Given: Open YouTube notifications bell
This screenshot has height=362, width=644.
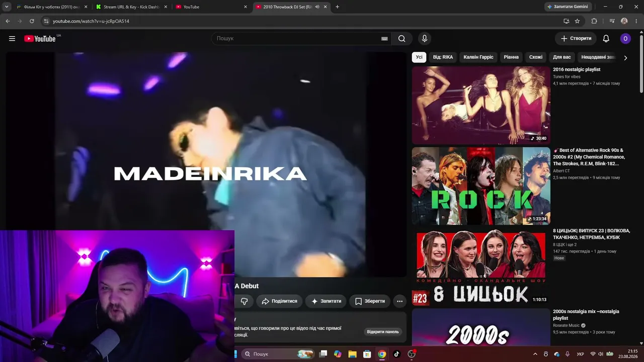Looking at the screenshot, I should [606, 39].
